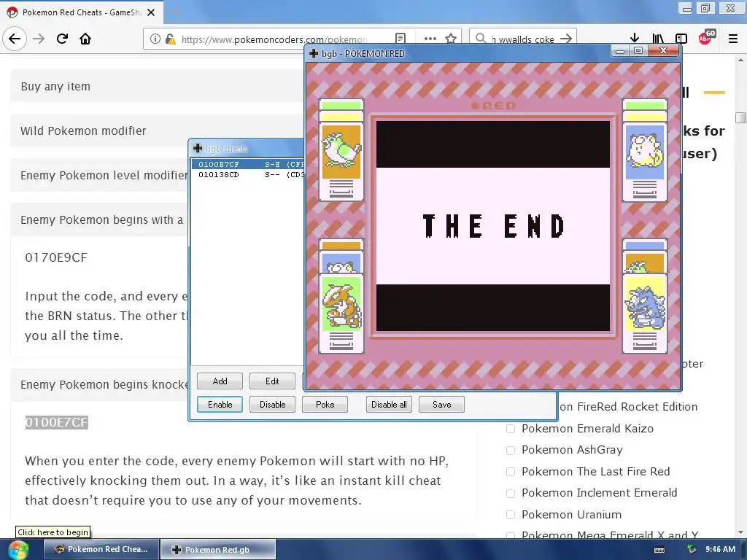Click the connection lock warning icon

pyautogui.click(x=170, y=39)
